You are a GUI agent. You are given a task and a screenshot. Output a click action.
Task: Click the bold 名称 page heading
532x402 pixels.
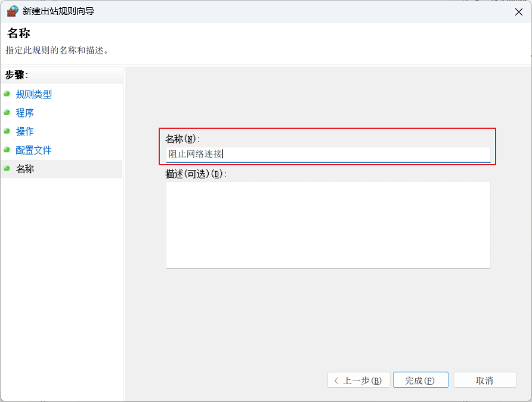pyautogui.click(x=18, y=33)
